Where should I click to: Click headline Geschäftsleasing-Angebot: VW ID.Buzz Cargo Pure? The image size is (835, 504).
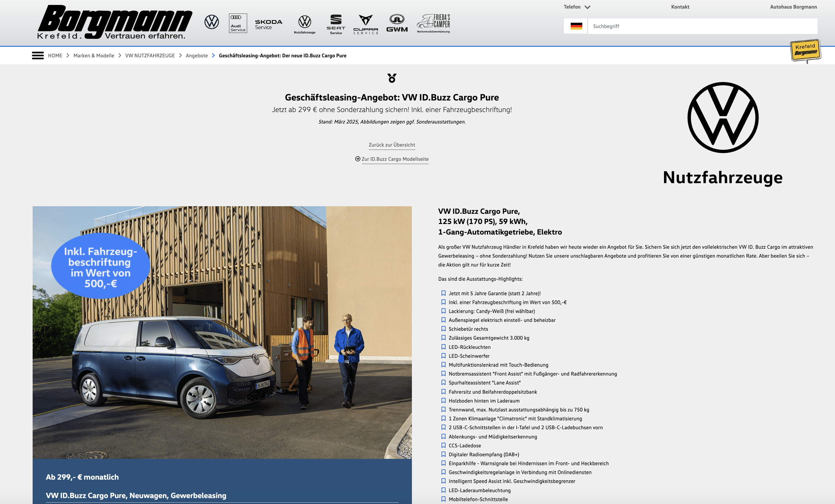[x=392, y=97]
